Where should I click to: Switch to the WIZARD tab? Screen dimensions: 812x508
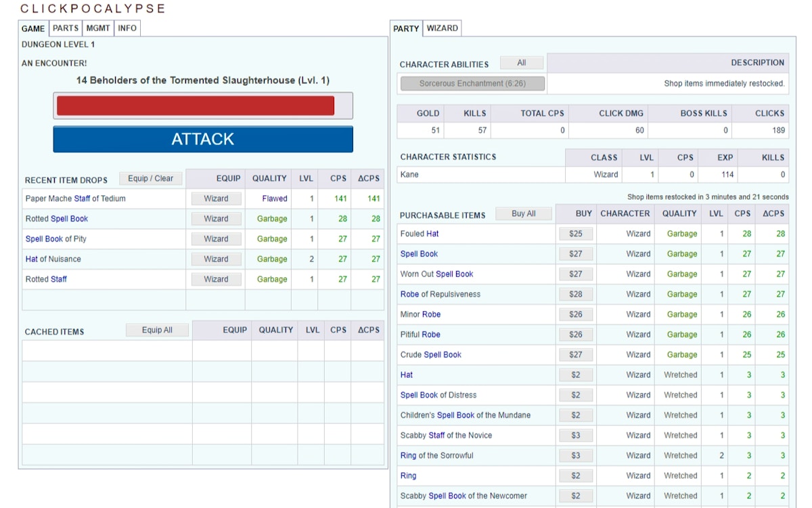[x=442, y=28]
